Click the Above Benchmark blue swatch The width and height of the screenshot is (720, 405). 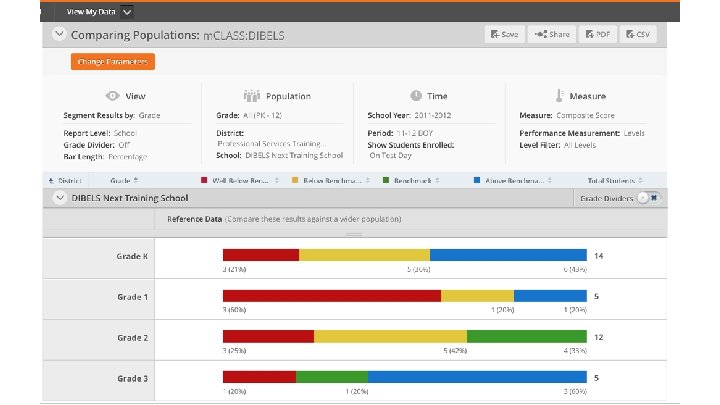click(x=477, y=180)
